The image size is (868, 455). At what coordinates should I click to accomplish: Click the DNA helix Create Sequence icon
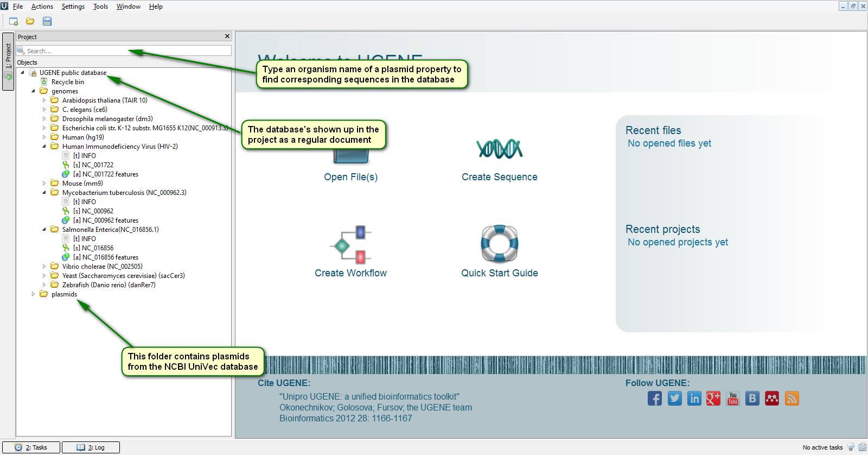click(x=500, y=148)
